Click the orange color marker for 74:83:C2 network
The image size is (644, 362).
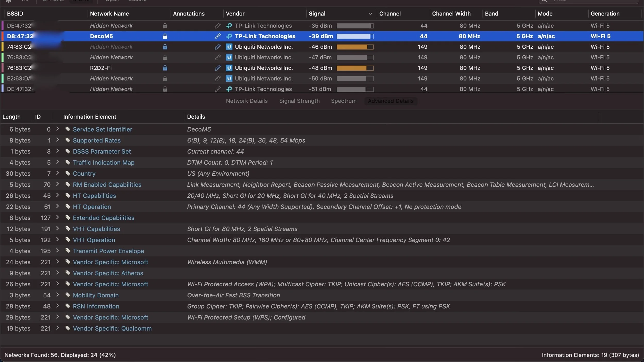click(2, 47)
